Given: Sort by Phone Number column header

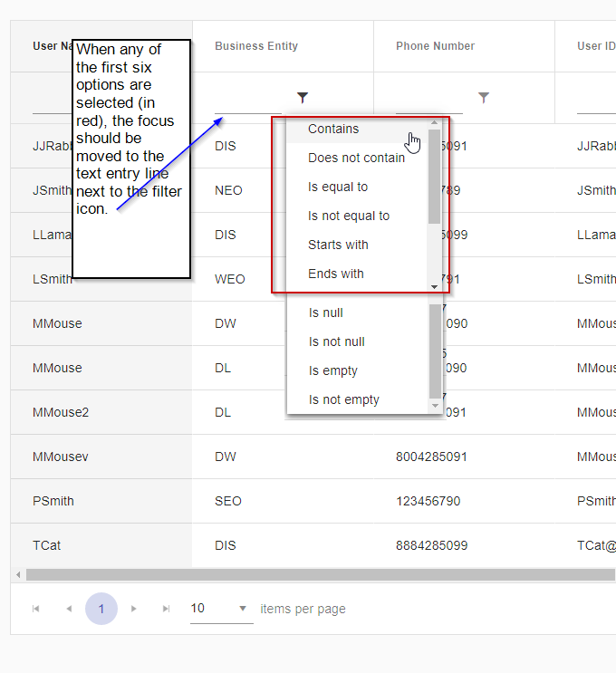Looking at the screenshot, I should pyautogui.click(x=435, y=46).
